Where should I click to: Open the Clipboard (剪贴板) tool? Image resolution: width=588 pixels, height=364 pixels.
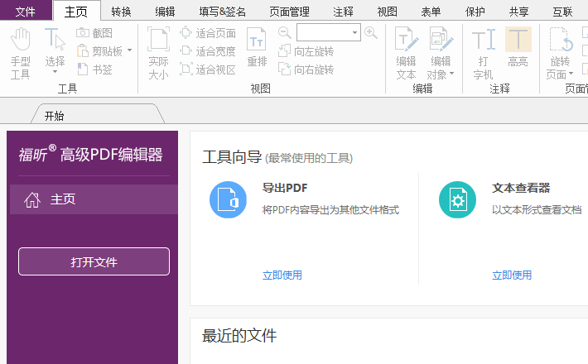[x=100, y=51]
